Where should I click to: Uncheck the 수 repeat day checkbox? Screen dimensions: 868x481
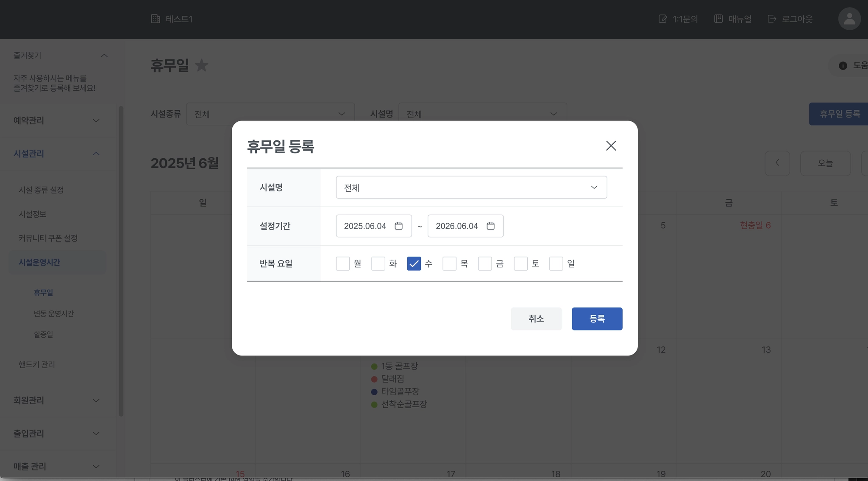(414, 263)
